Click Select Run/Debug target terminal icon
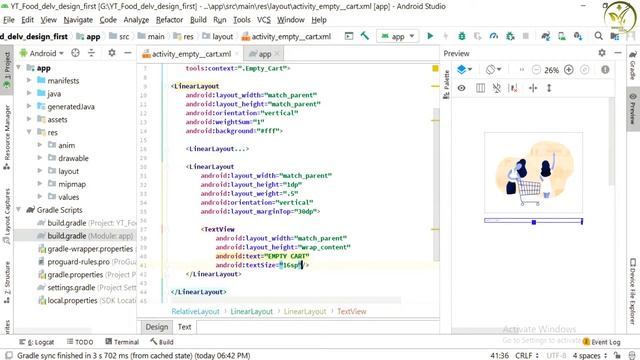 (x=349, y=36)
